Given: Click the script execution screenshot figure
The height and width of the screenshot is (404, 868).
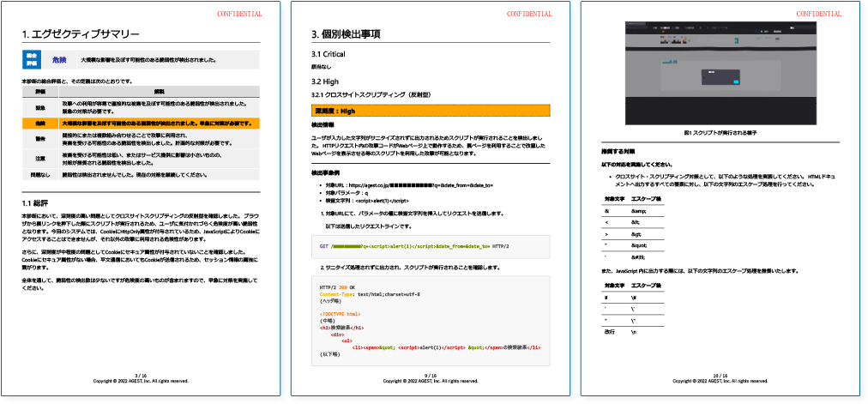Looking at the screenshot, I should coord(720,73).
